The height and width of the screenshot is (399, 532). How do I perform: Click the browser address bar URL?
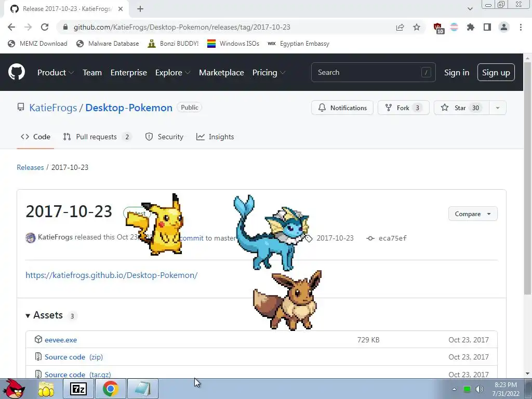tap(182, 27)
